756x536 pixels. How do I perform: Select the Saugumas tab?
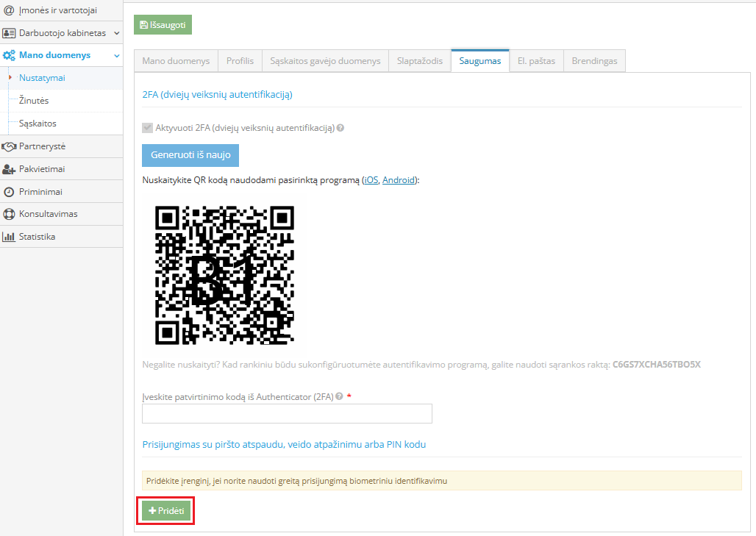[480, 61]
